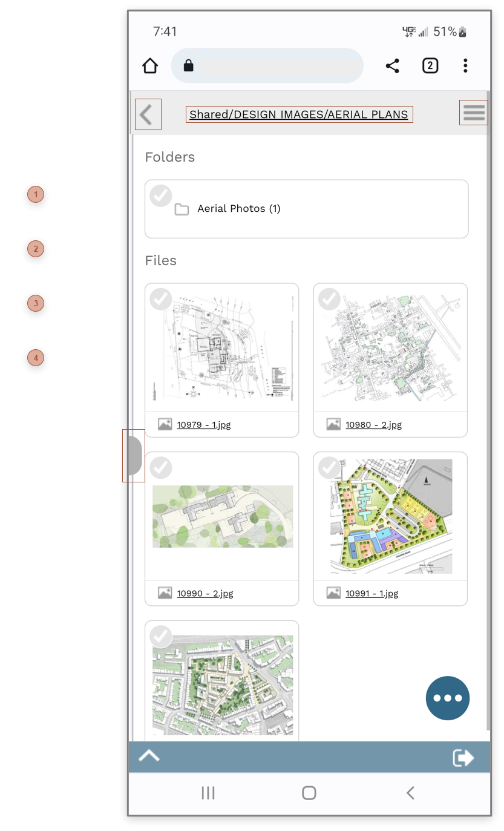Open the Aerial Photos folder icon
Screen dimensions: 504x831
pos(182,208)
